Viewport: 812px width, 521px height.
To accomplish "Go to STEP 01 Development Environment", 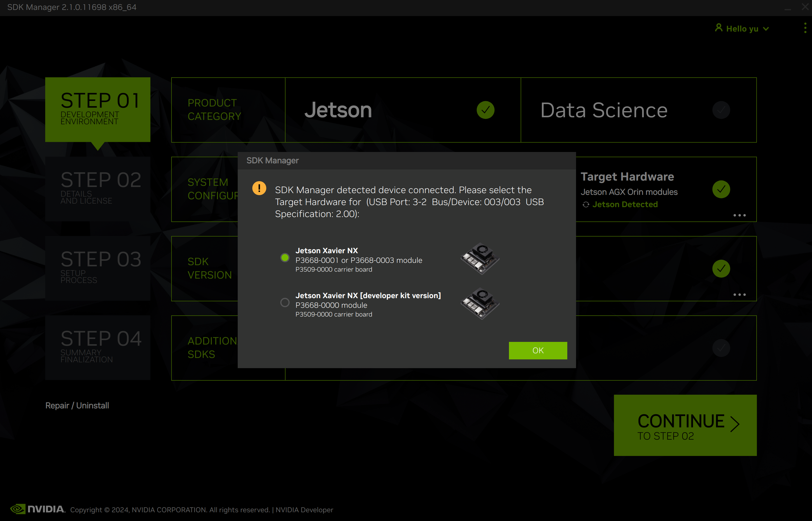I will click(98, 110).
